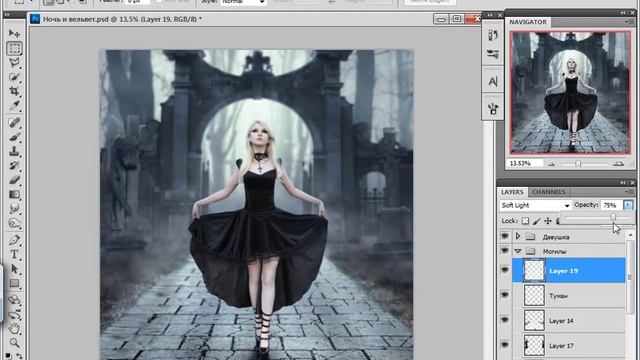
Task: Open the Style dropdown in options bar
Action: pos(243,2)
